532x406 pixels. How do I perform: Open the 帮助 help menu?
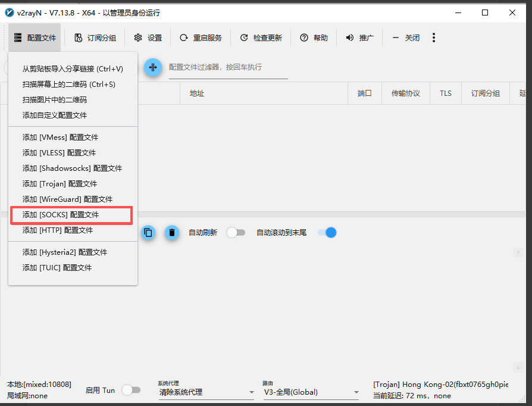coord(314,38)
